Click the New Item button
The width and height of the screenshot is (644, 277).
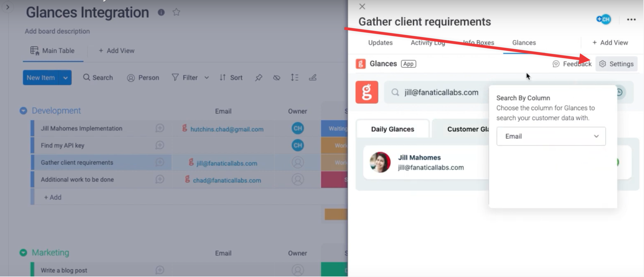41,77
